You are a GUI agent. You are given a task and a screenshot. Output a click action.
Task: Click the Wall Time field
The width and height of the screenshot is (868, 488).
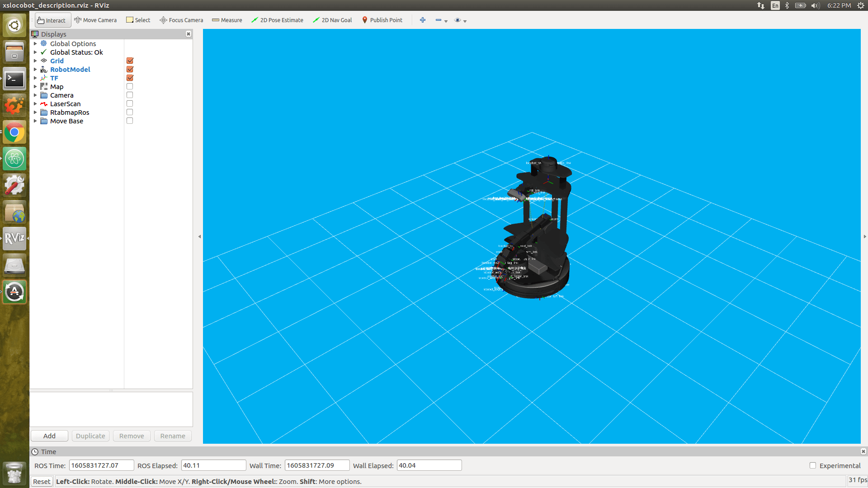click(x=317, y=465)
